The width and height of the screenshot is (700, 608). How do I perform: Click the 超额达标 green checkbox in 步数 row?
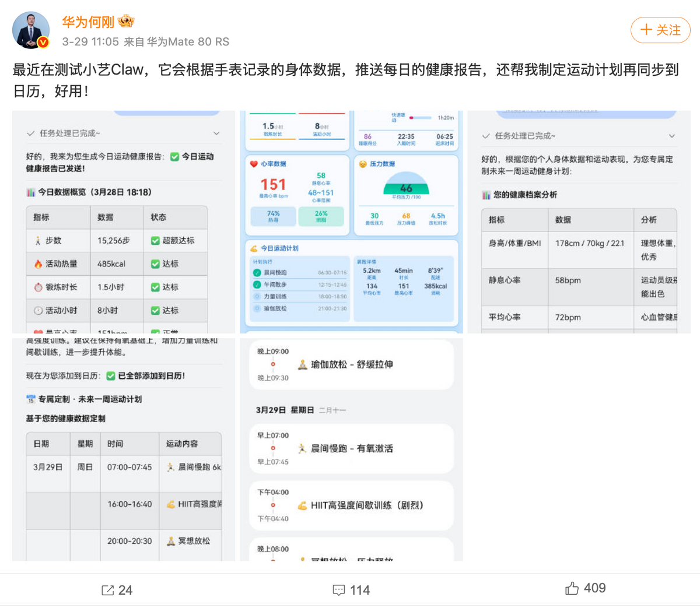click(x=155, y=240)
